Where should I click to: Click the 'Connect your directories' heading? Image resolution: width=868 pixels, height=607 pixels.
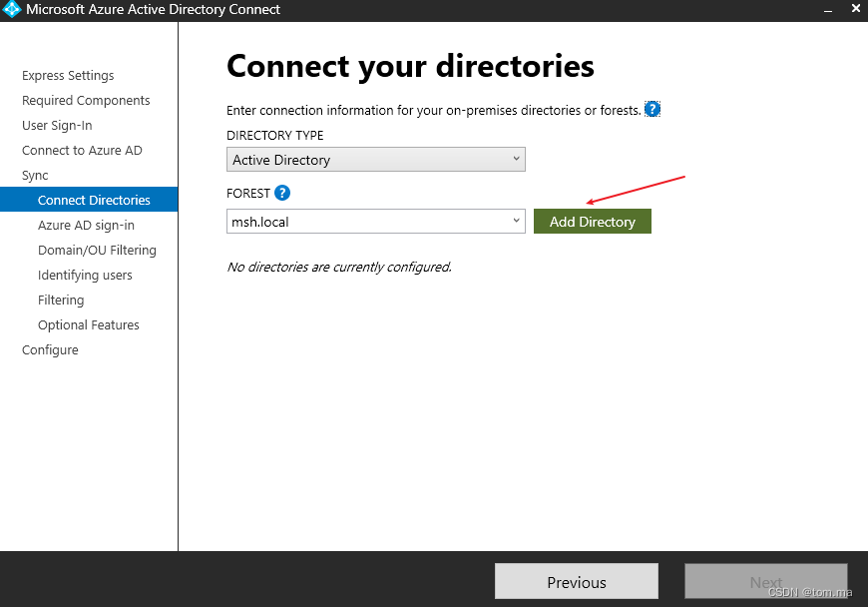point(410,67)
